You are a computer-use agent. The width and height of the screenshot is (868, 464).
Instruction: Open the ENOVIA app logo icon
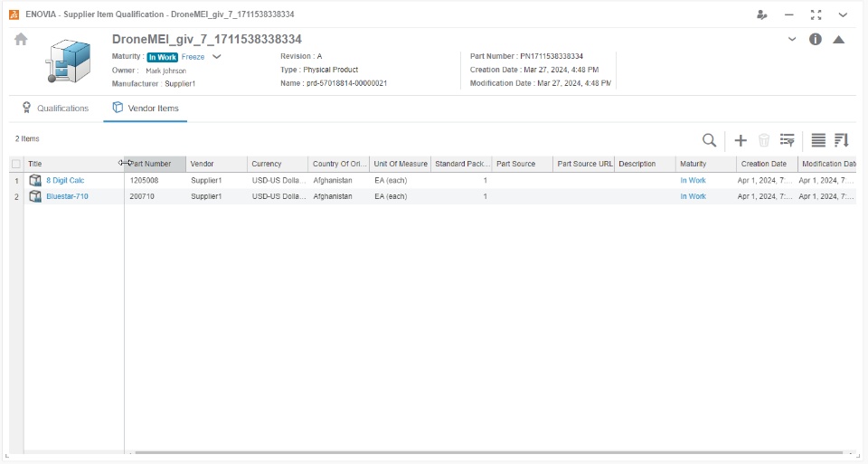pos(14,14)
